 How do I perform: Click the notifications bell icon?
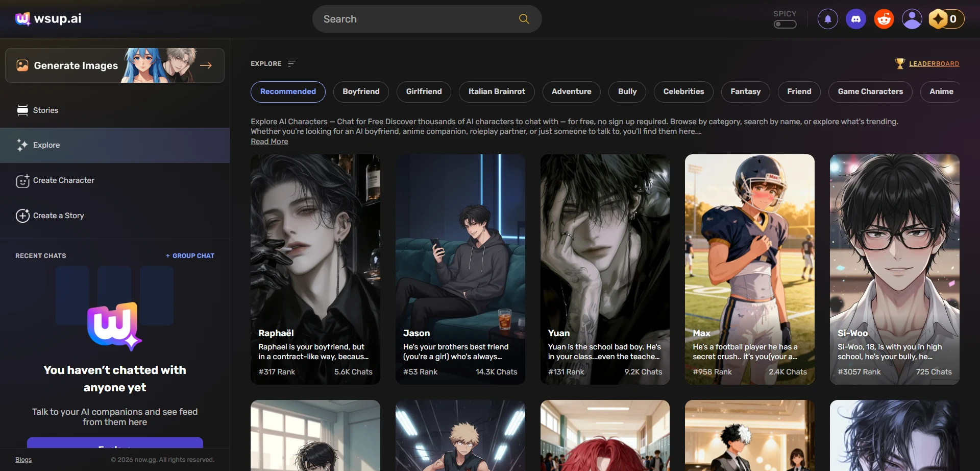827,18
